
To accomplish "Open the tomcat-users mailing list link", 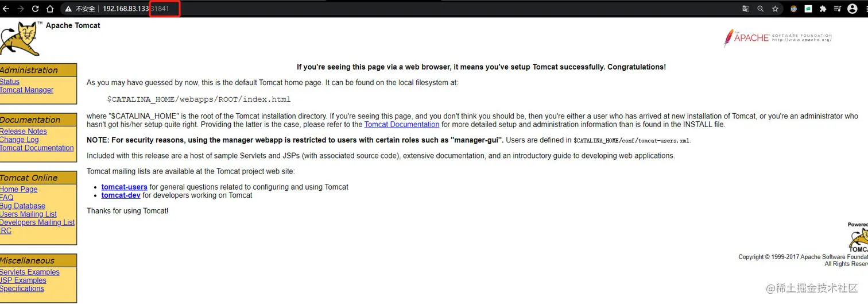I will [x=125, y=187].
